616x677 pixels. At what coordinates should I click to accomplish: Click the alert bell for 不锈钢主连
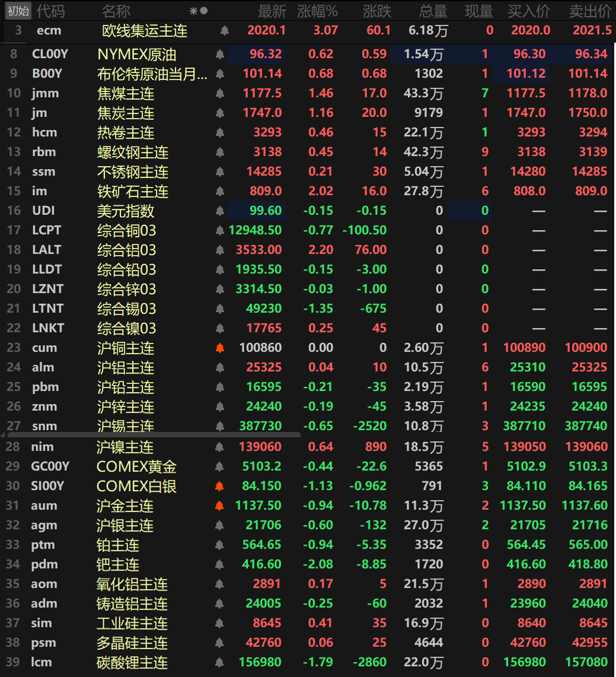(x=220, y=171)
